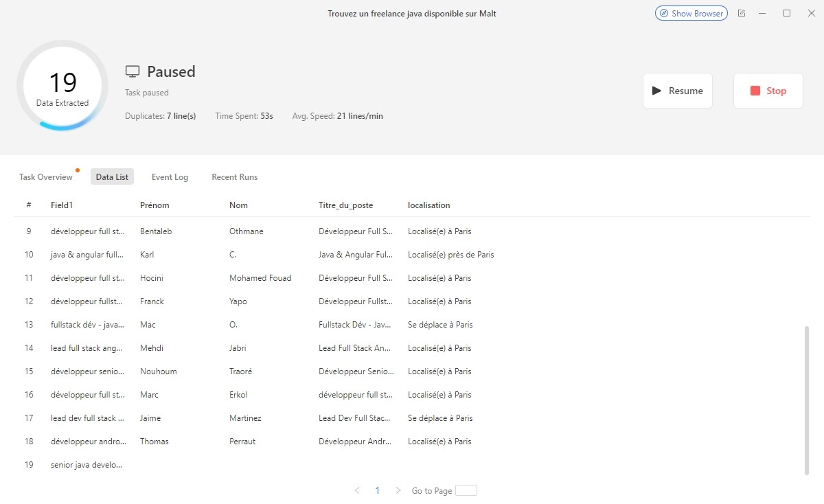The image size is (824, 504).
Task: Click 'Java & Angular Ful...' job title cell
Action: 356,255
